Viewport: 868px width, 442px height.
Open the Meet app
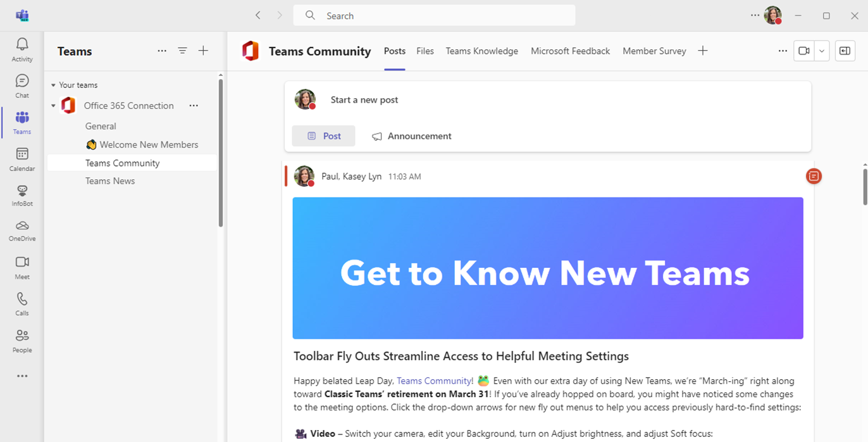(22, 267)
